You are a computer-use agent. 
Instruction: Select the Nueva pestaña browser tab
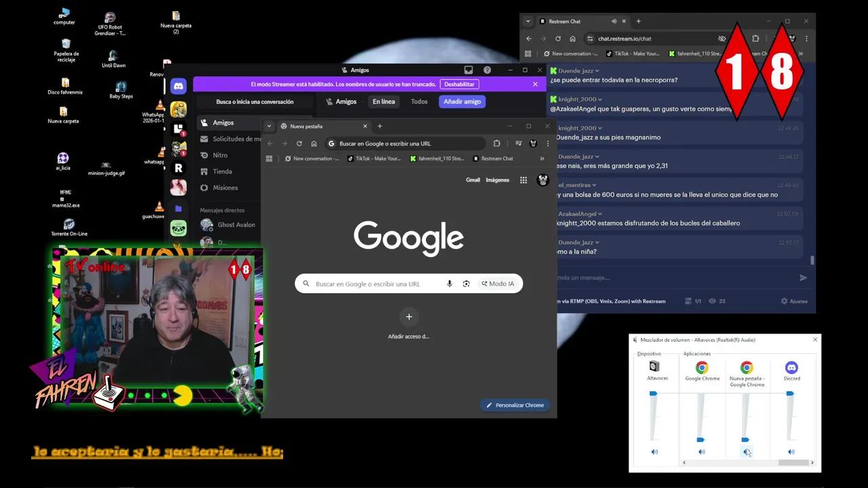[x=323, y=126]
